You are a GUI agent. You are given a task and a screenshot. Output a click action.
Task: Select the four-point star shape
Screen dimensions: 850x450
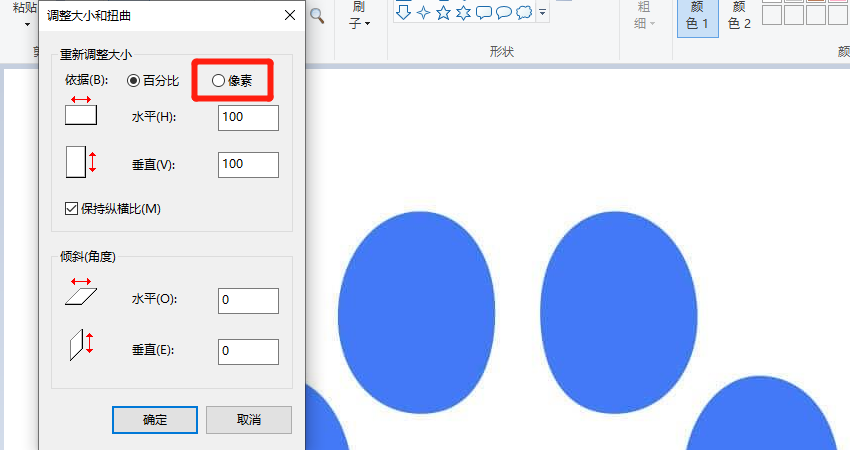(423, 13)
